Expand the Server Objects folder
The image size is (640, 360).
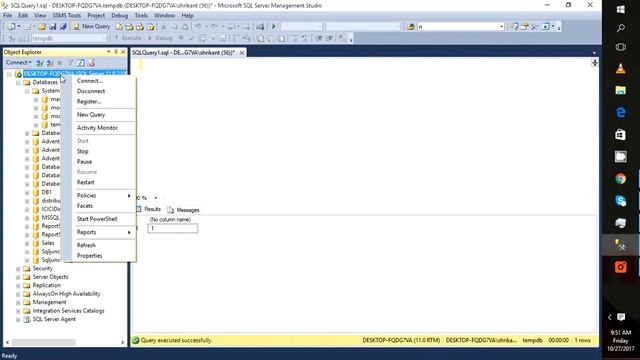[x=18, y=277]
